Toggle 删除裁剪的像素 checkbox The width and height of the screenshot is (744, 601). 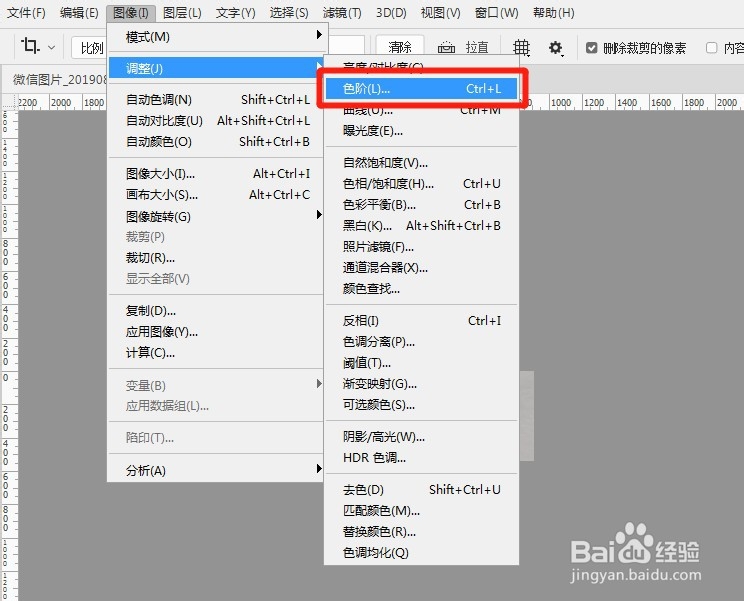click(591, 47)
